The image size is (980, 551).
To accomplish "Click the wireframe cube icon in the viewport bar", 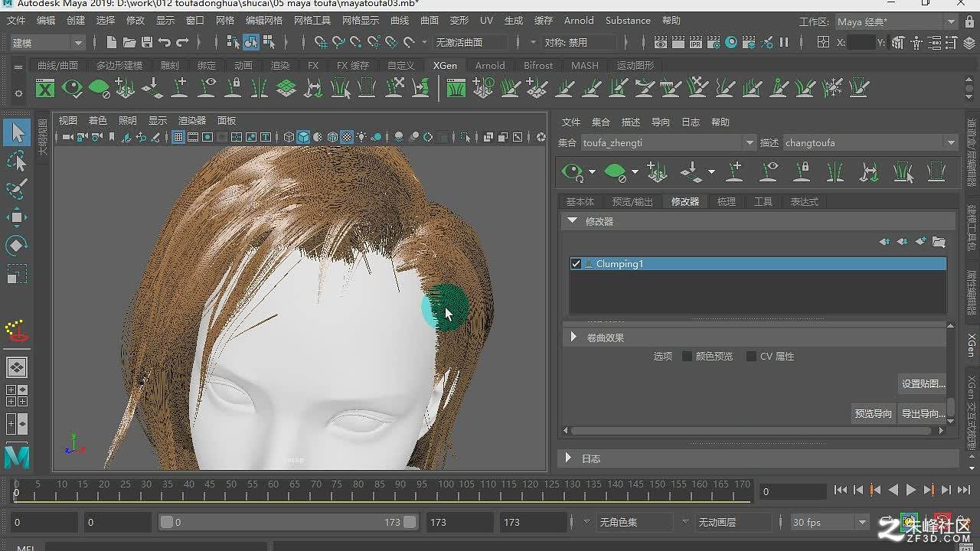I will [289, 137].
